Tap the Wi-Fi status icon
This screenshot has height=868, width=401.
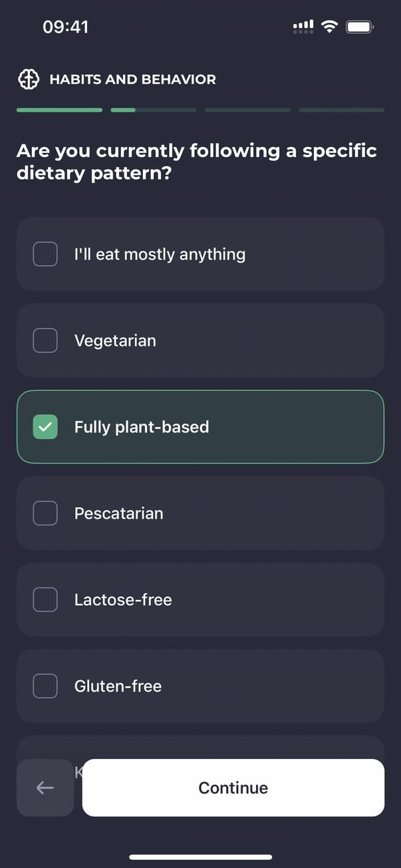[329, 27]
